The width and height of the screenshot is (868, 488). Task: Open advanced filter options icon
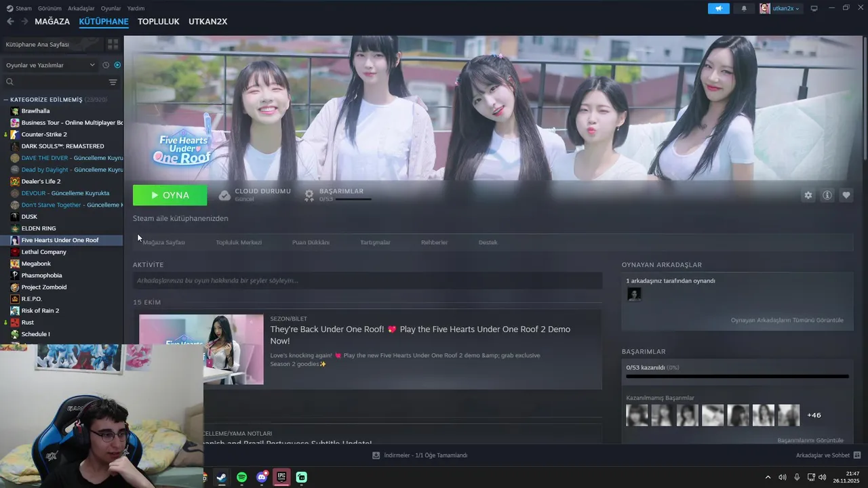click(113, 82)
